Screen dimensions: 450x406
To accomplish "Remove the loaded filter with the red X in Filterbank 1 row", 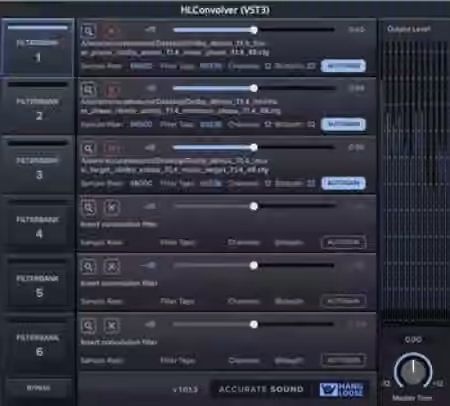I will coord(111,31).
